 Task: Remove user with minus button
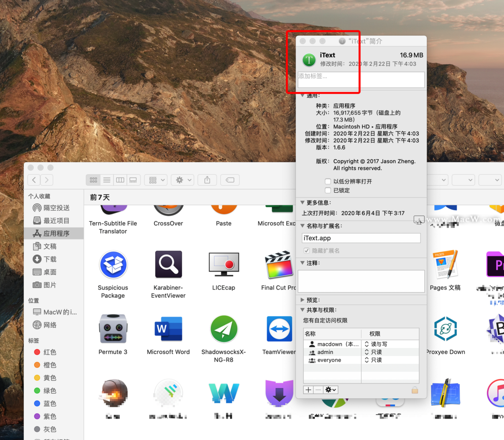[x=318, y=390]
